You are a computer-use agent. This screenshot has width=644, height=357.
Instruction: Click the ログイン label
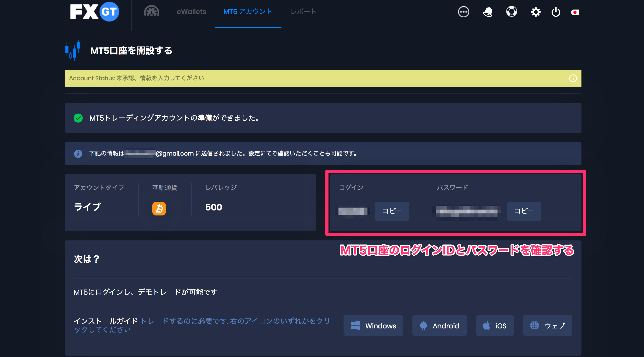click(x=351, y=187)
